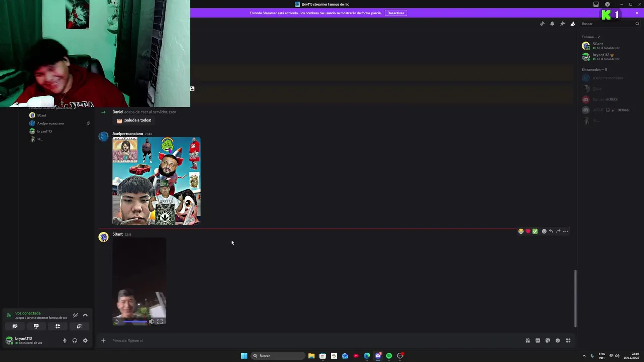The image size is (644, 362).
Task: React with green check mark emoji
Action: click(535, 231)
